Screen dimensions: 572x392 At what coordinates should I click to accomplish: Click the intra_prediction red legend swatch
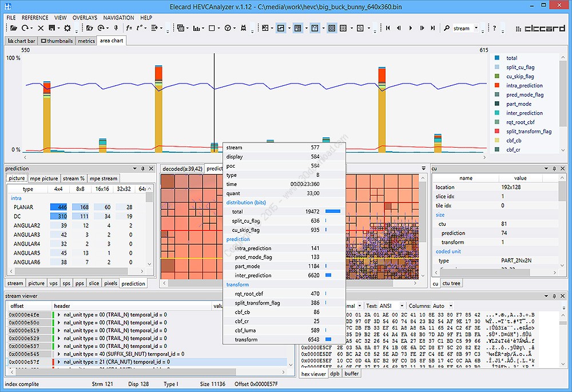[x=497, y=85]
